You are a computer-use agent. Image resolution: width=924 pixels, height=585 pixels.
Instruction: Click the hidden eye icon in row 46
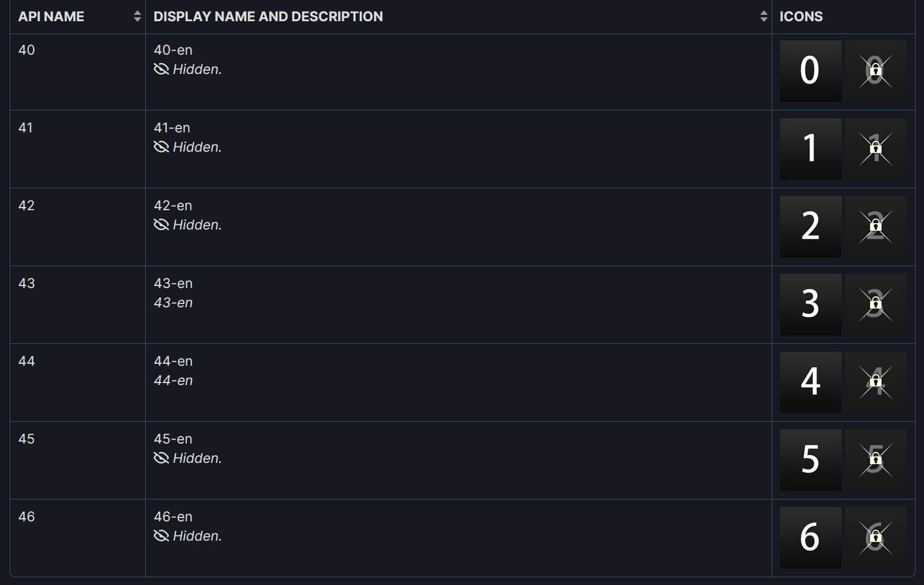tap(161, 535)
